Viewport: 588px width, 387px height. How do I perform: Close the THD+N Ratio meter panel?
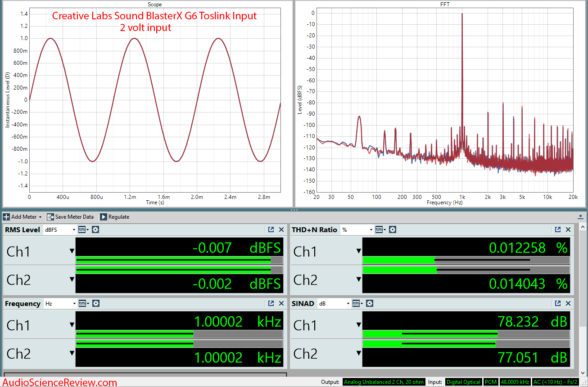pyautogui.click(x=568, y=229)
